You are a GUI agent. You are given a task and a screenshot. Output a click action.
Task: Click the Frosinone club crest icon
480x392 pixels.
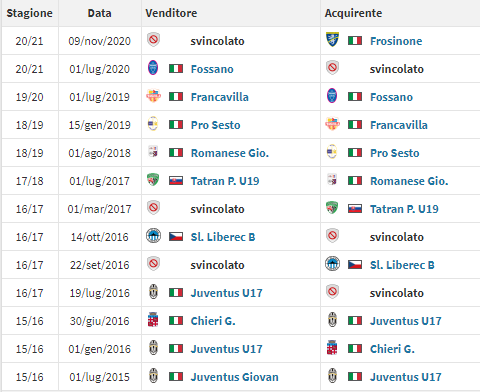click(332, 40)
